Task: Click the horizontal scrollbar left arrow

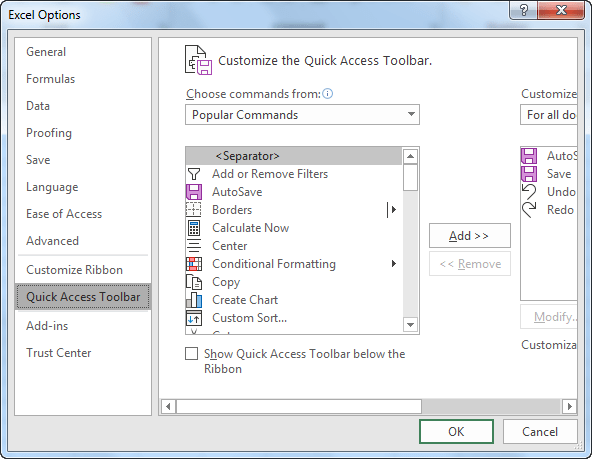Action: pos(168,407)
